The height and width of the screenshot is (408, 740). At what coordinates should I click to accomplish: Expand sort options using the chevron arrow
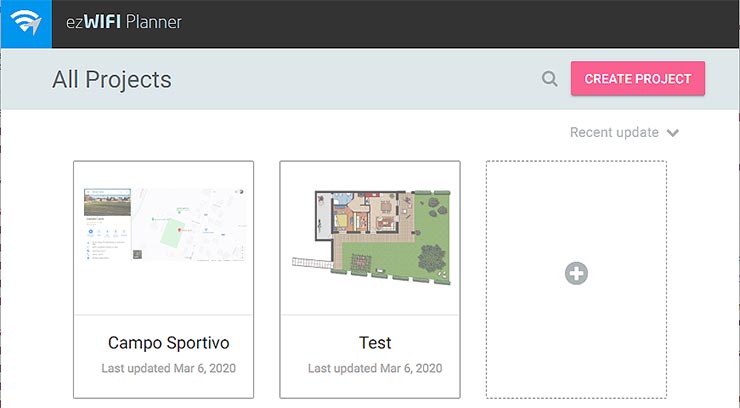coord(673,133)
